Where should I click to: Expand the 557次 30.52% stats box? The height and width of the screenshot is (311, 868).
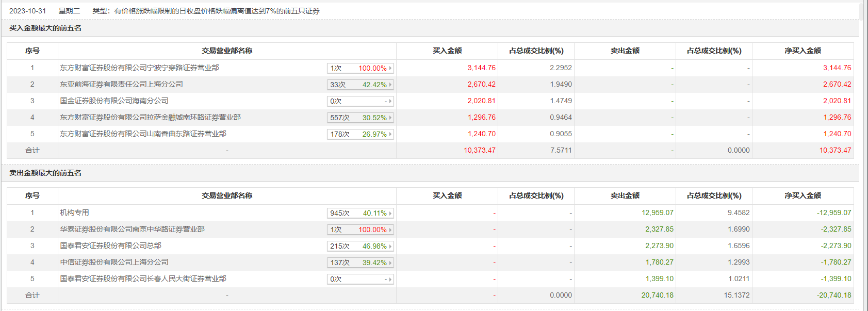pos(361,118)
